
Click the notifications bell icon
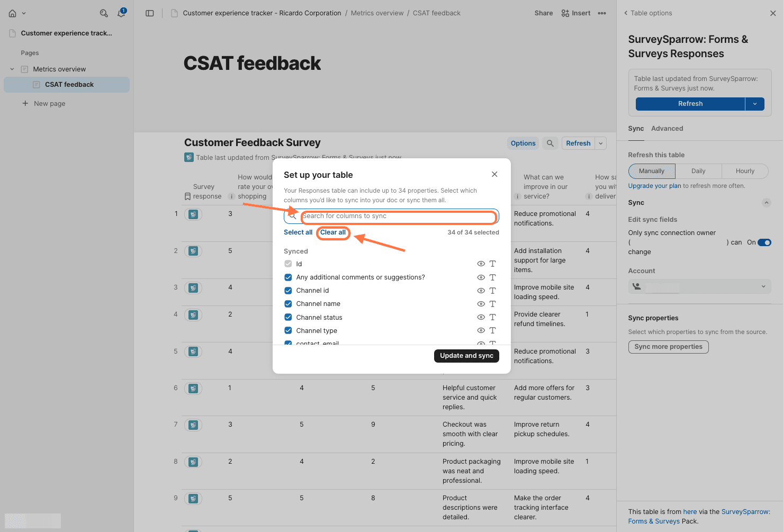121,13
